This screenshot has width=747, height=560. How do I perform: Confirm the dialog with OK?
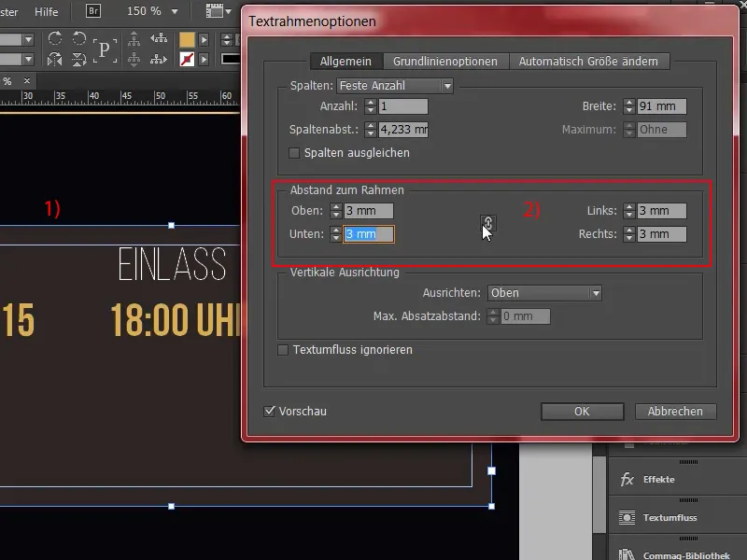click(582, 412)
